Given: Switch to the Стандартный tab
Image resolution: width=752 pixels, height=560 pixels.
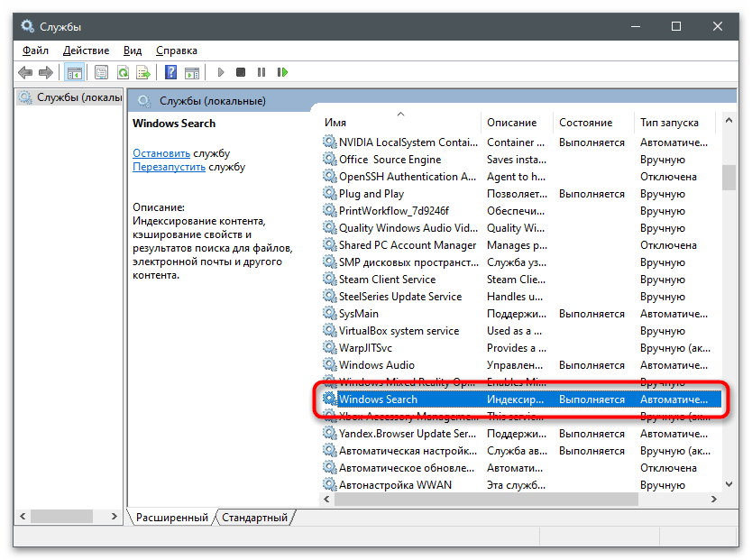Looking at the screenshot, I should (x=254, y=518).
